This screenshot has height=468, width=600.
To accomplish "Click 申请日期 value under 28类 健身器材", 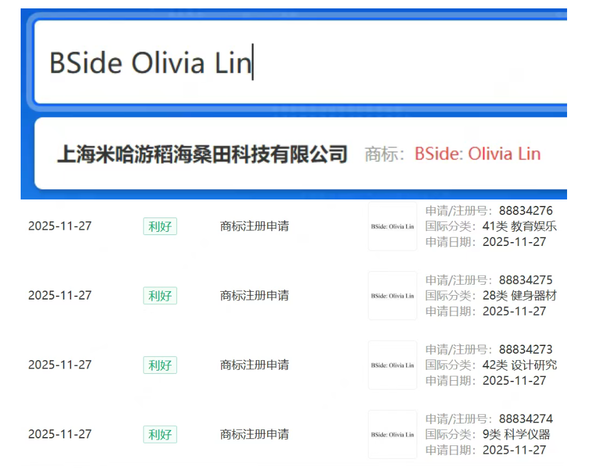I will pos(514,311).
